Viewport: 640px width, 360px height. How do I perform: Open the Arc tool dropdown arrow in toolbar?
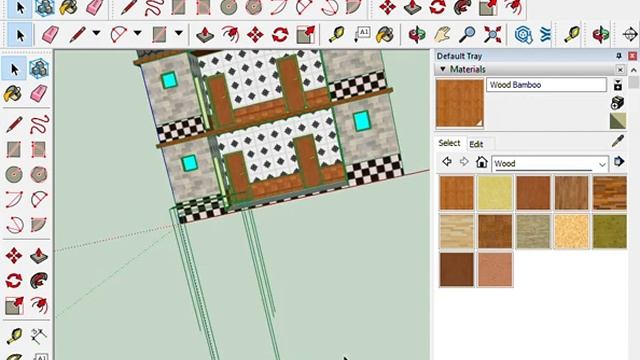click(x=138, y=33)
